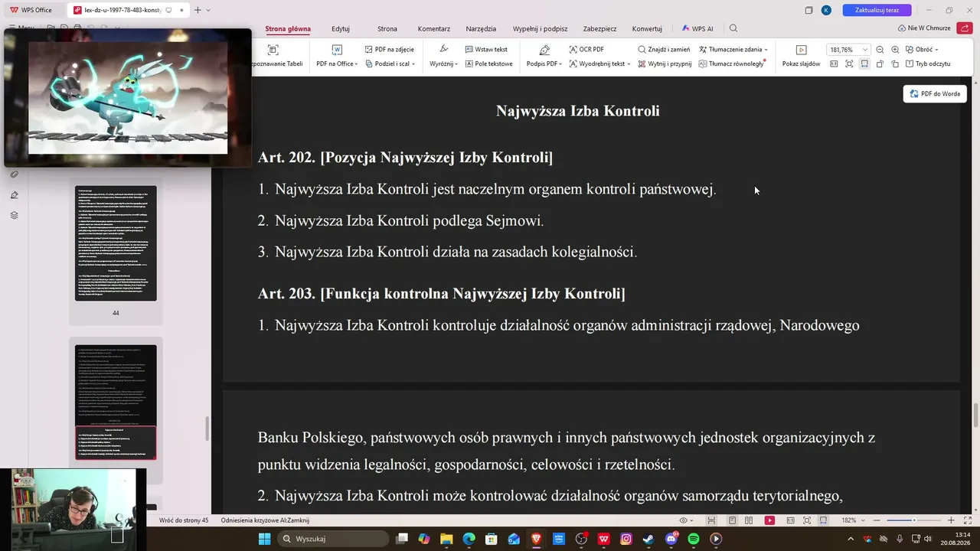This screenshot has width=980, height=551.
Task: Open Discord from the taskbar
Action: click(x=671, y=539)
